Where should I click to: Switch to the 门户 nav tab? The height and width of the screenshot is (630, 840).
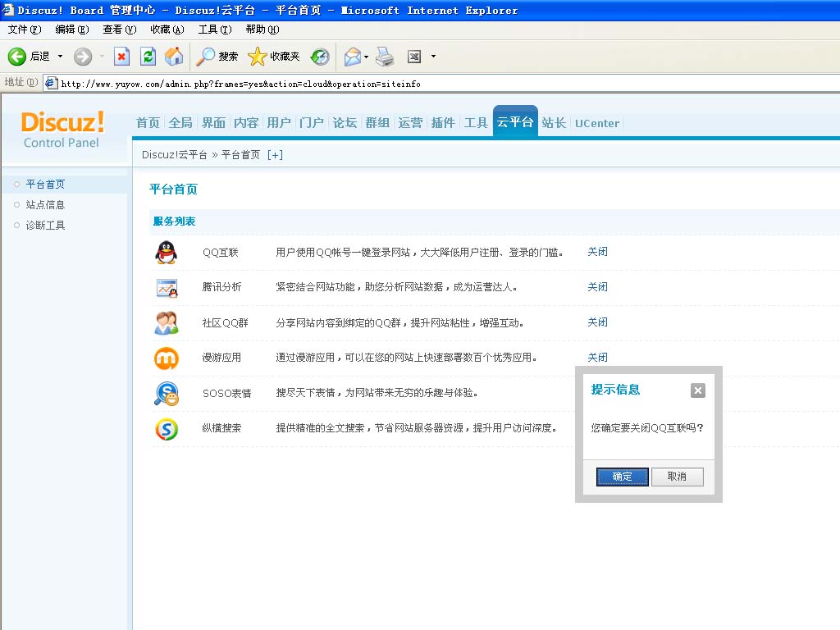312,123
